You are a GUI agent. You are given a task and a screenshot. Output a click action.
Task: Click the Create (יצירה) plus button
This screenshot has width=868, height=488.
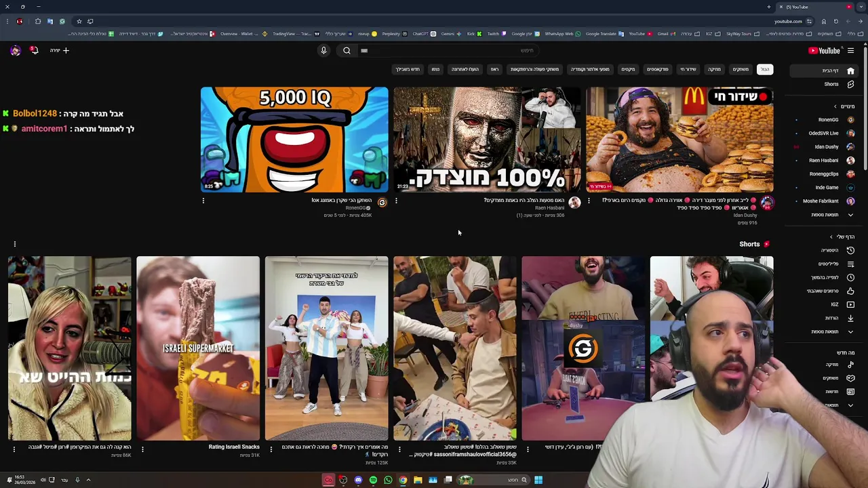click(x=60, y=50)
